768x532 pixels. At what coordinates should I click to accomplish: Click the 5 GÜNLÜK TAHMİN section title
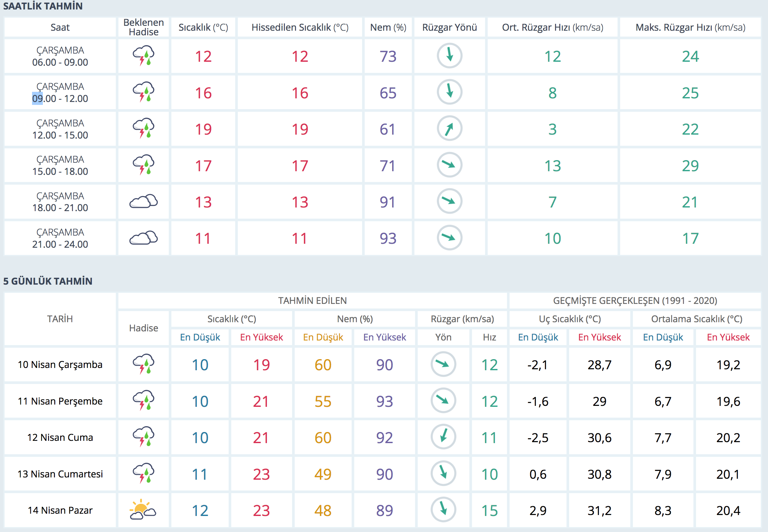click(x=48, y=281)
